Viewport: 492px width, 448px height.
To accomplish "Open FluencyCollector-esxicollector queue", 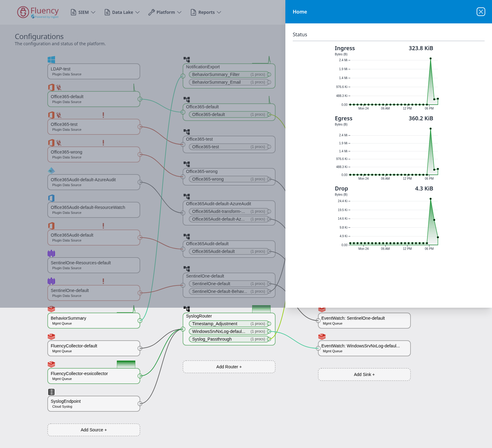I will pyautogui.click(x=94, y=376).
